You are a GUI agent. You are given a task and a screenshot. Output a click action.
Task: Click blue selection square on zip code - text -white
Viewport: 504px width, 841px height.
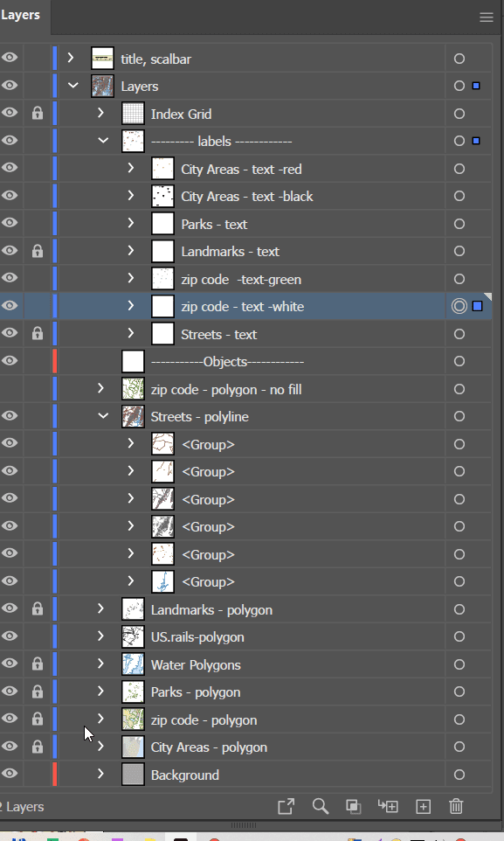pyautogui.click(x=477, y=306)
